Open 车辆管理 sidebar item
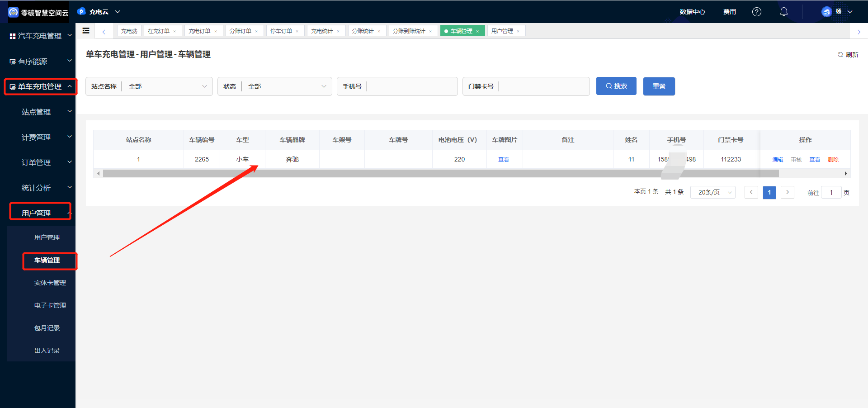The image size is (868, 408). [47, 260]
